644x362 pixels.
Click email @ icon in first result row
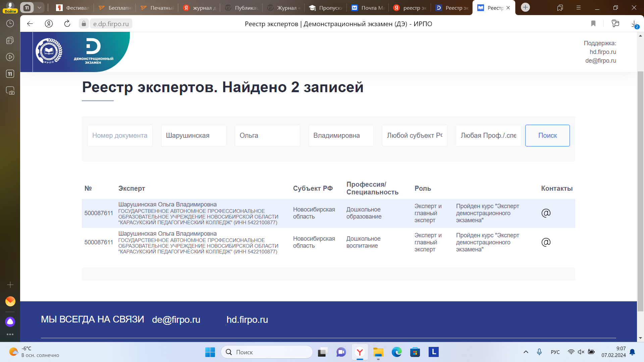(546, 213)
